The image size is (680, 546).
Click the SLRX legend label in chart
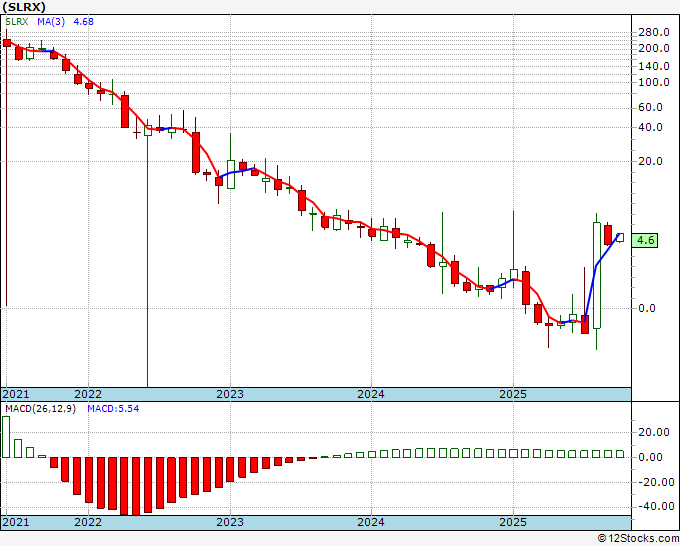[x=16, y=22]
